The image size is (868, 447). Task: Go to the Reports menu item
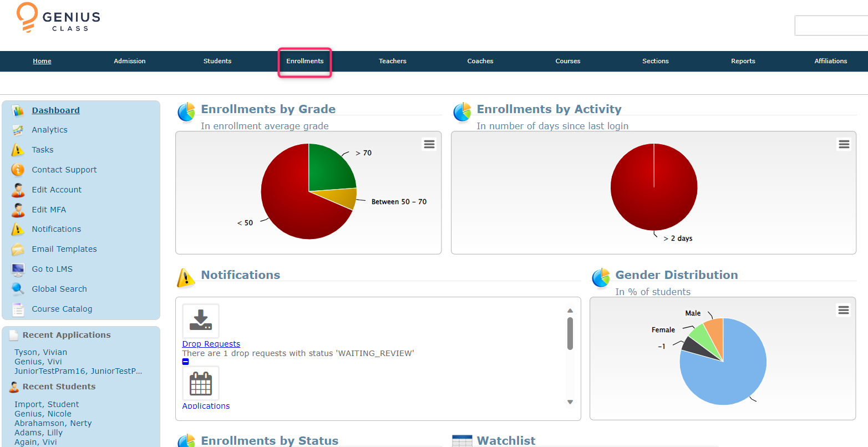click(743, 61)
